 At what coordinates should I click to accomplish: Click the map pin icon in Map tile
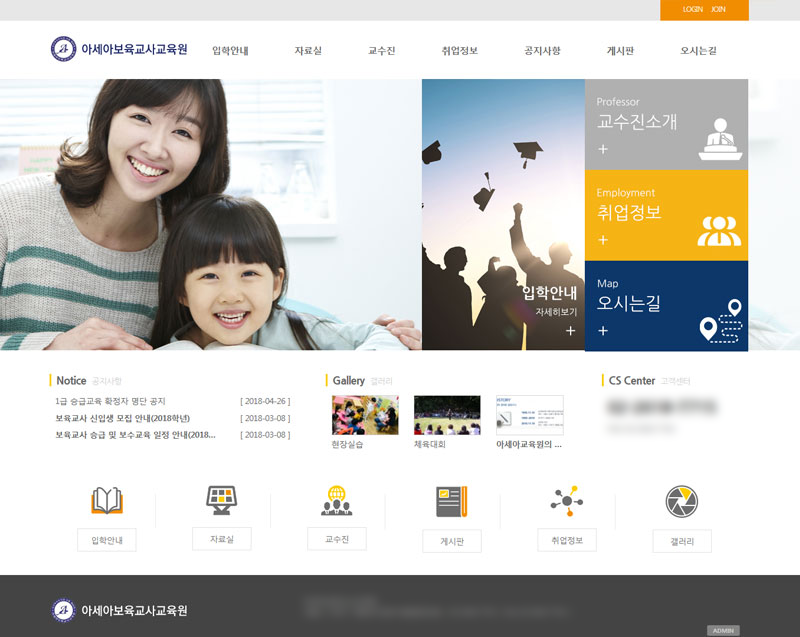(723, 321)
